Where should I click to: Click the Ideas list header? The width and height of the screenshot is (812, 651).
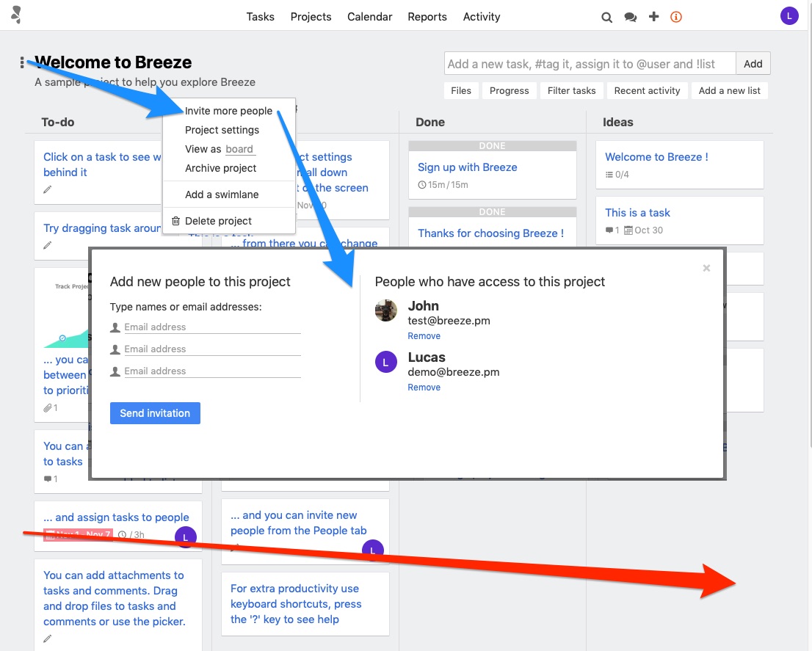coord(617,122)
